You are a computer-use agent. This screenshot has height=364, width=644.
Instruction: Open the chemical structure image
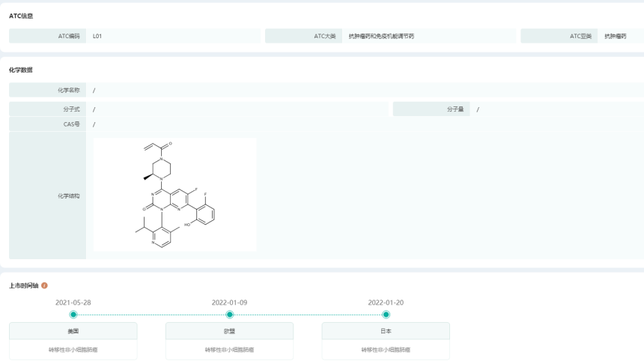coord(174,195)
